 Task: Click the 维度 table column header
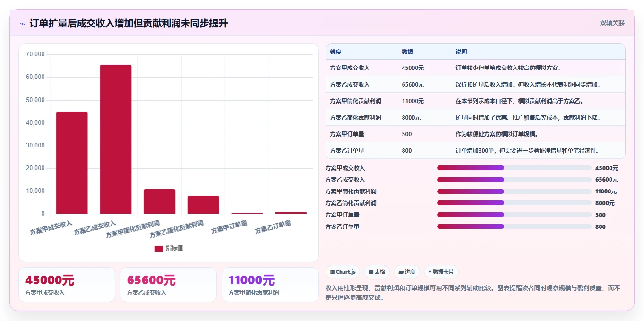336,52
